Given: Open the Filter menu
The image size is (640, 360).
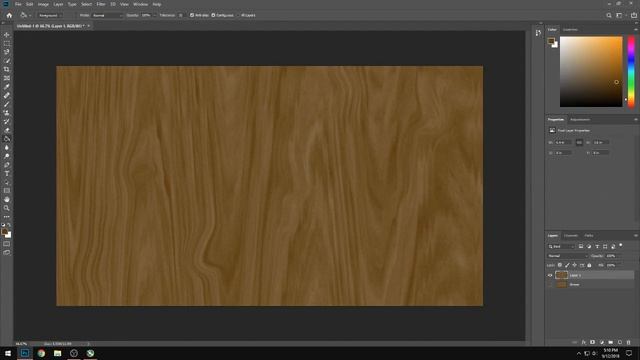Looking at the screenshot, I should [101, 4].
